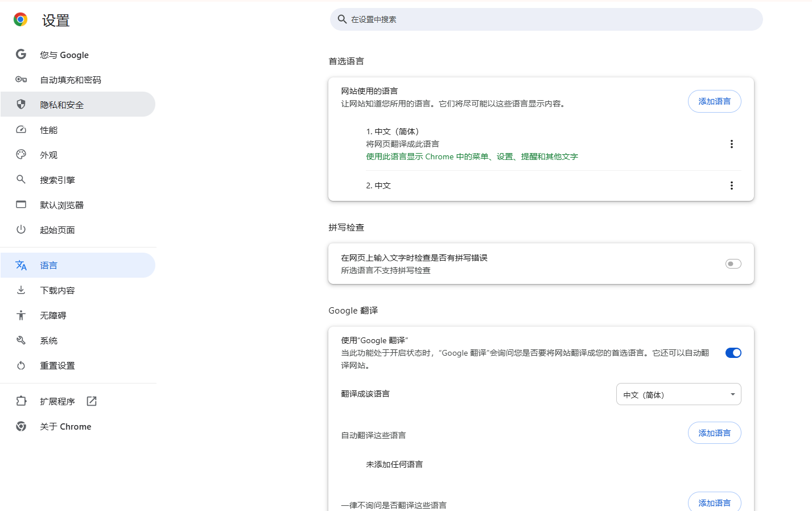Click the 所选语言不支持拼写检查 text

coord(386,270)
